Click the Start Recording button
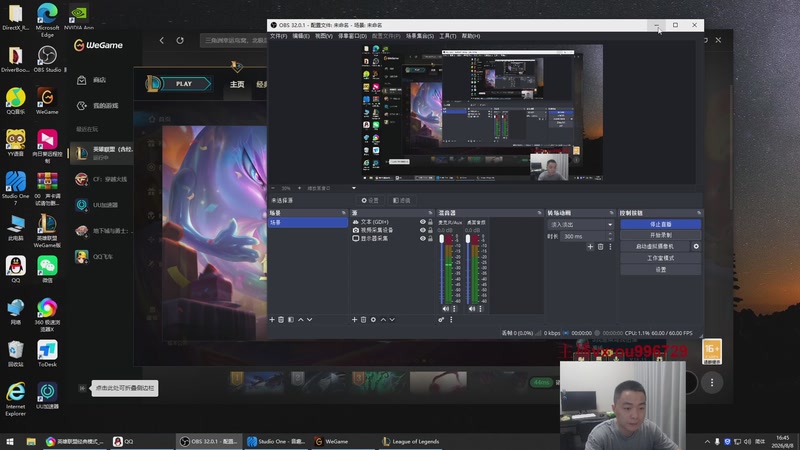800x450 pixels. click(660, 235)
